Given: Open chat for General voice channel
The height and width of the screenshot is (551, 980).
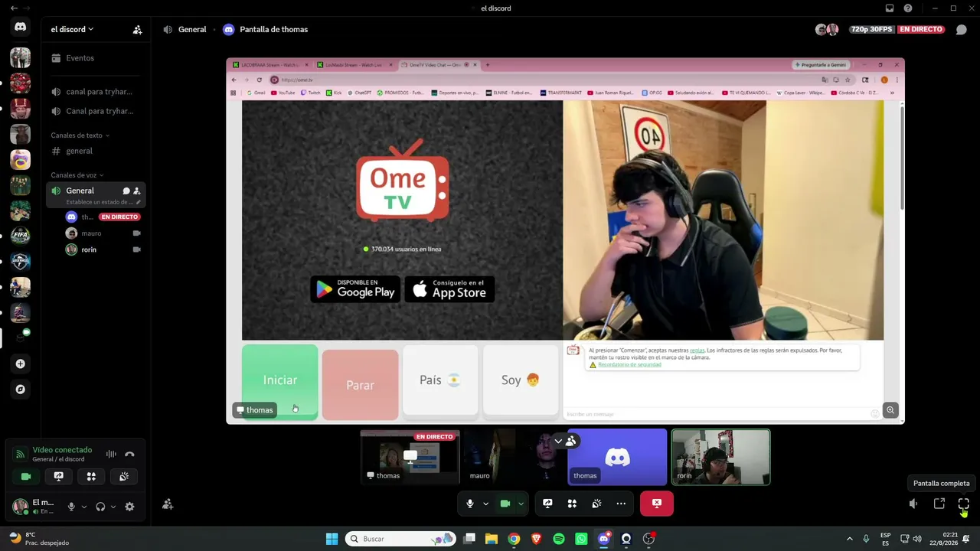Looking at the screenshot, I should (126, 191).
